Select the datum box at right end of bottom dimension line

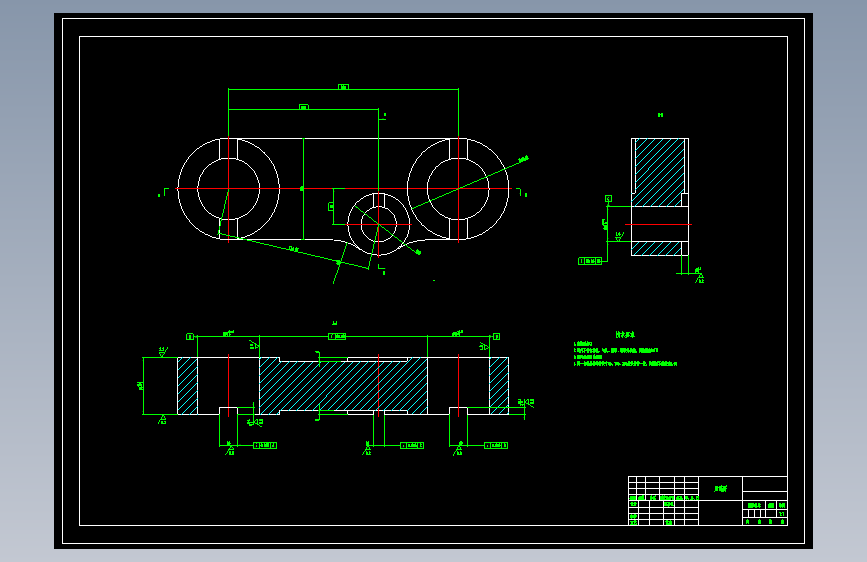point(496,336)
